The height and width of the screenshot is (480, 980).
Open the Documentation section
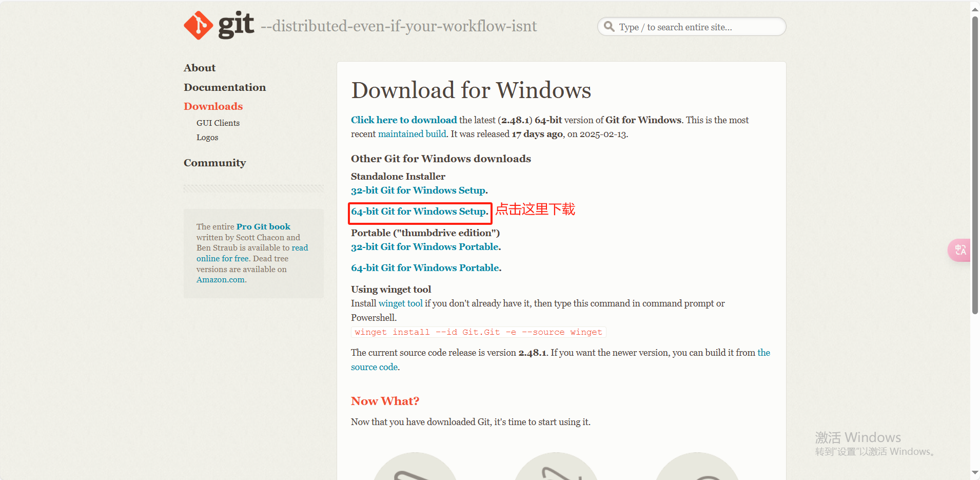click(x=225, y=87)
